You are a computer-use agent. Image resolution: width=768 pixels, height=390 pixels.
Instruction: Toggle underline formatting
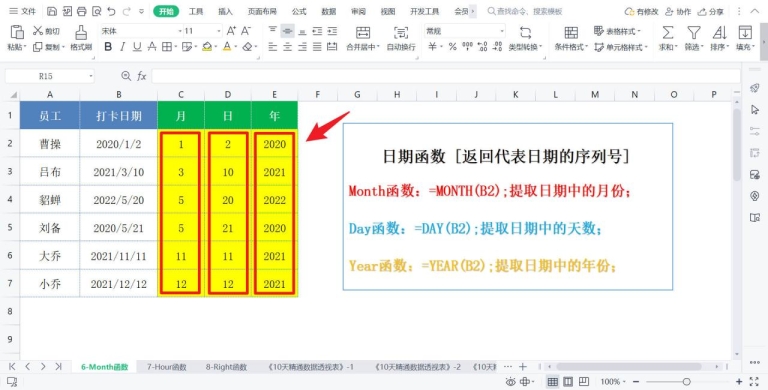point(137,47)
